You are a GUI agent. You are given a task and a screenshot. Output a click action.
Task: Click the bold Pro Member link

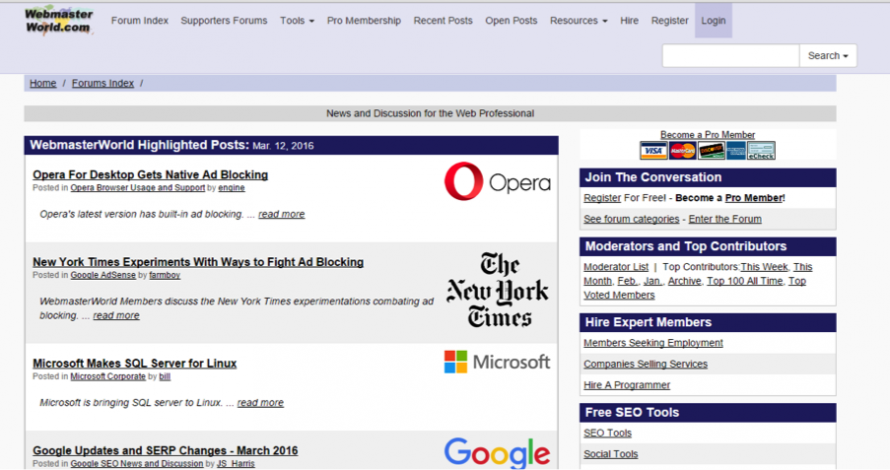click(754, 198)
